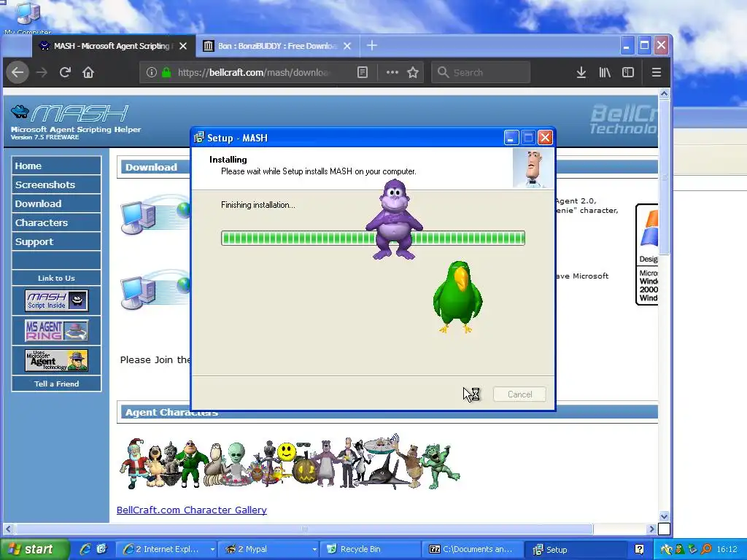Click the second computer-globe download icon
The image size is (747, 560).
tap(155, 290)
